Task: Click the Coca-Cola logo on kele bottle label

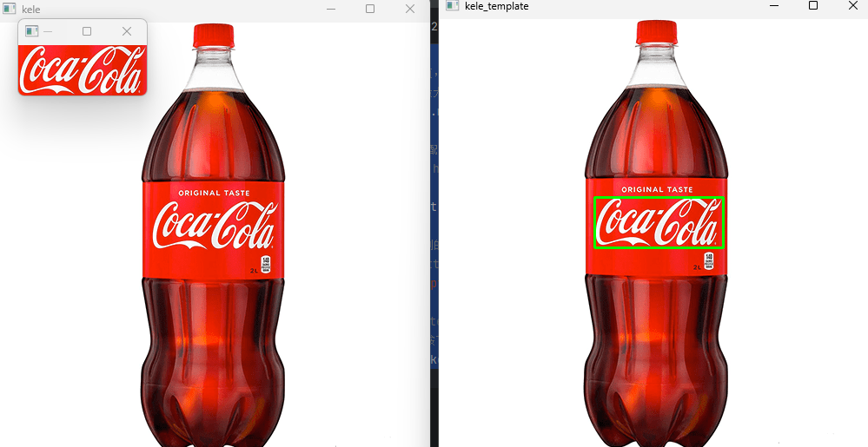Action: (215, 225)
